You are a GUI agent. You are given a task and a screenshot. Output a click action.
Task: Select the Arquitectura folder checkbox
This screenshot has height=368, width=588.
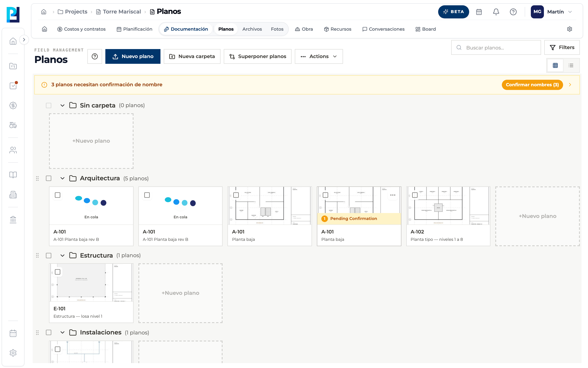[49, 178]
